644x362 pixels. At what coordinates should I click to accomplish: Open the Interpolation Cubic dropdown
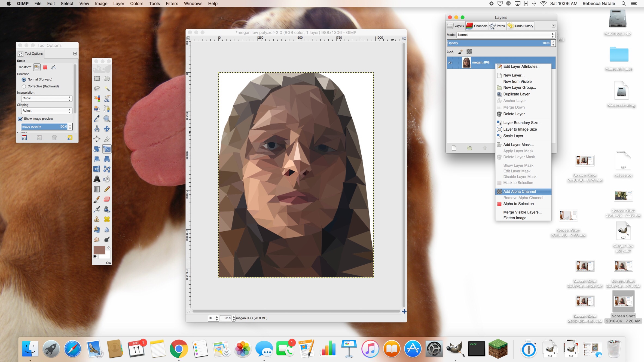coord(47,98)
